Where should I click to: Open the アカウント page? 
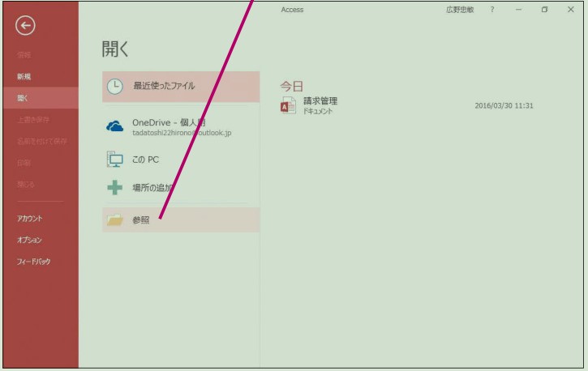point(30,218)
